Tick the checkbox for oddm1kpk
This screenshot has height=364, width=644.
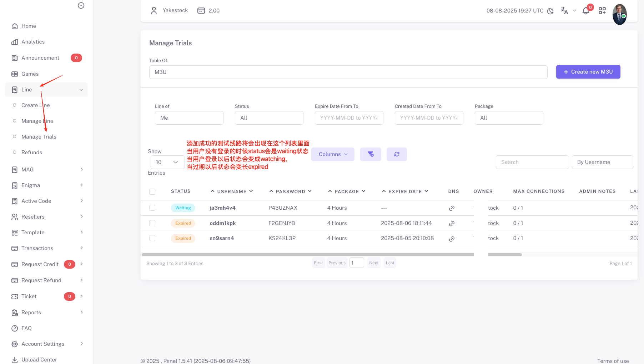point(152,223)
